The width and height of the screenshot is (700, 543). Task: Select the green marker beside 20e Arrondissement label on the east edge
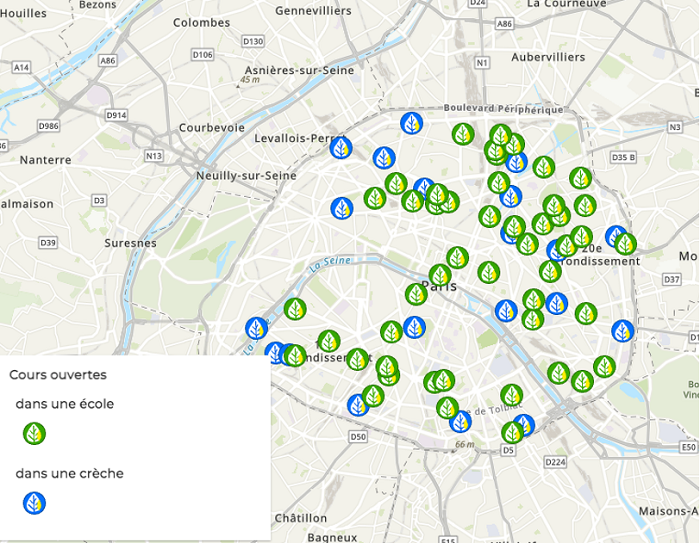tap(625, 244)
